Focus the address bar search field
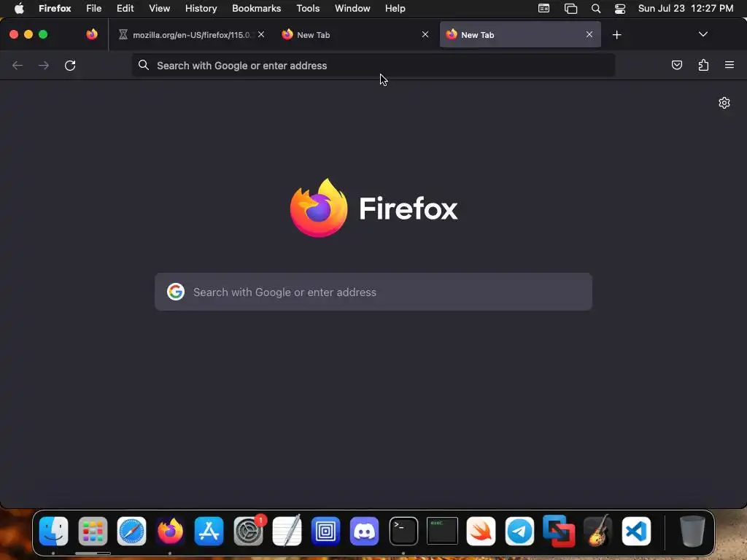Image resolution: width=747 pixels, height=560 pixels. [373, 65]
